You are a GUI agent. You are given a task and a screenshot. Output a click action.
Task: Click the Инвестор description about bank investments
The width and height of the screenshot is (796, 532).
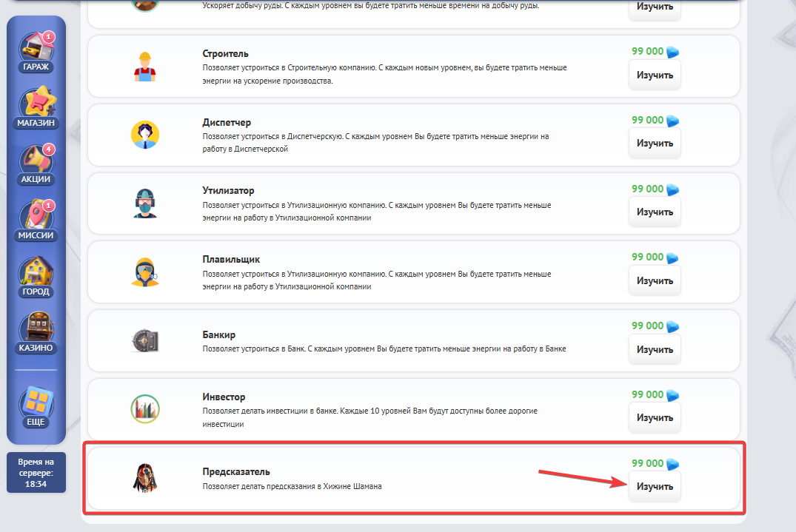[370, 417]
